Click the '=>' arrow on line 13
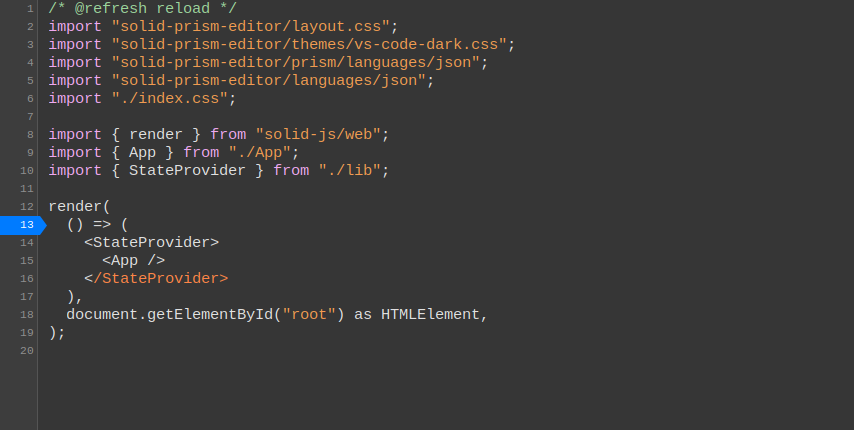 102,224
